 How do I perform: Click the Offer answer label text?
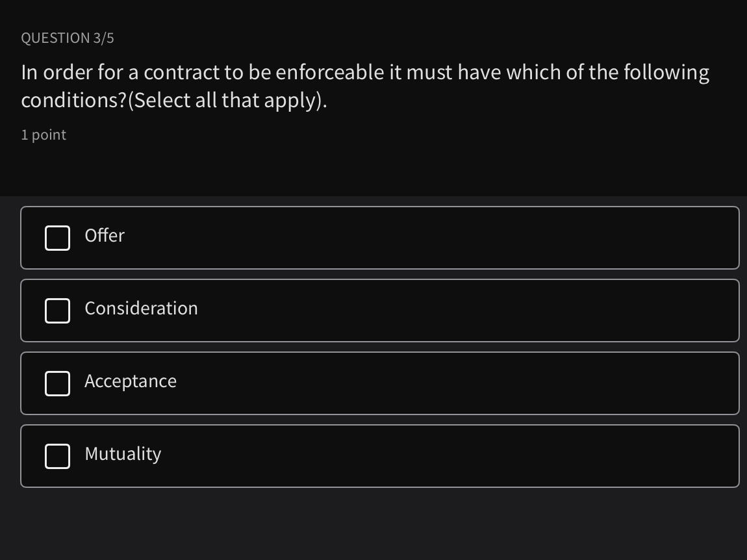(104, 236)
